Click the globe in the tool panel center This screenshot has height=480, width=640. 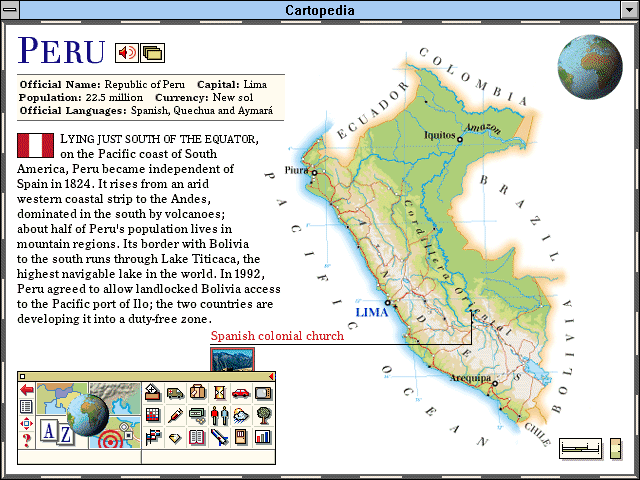pyautogui.click(x=88, y=415)
